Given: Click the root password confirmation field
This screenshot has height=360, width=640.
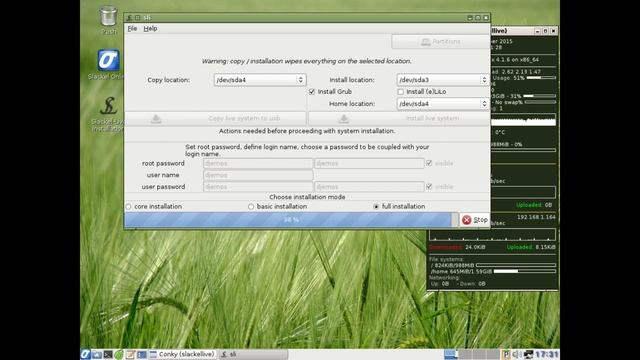Looking at the screenshot, I should coord(369,163).
